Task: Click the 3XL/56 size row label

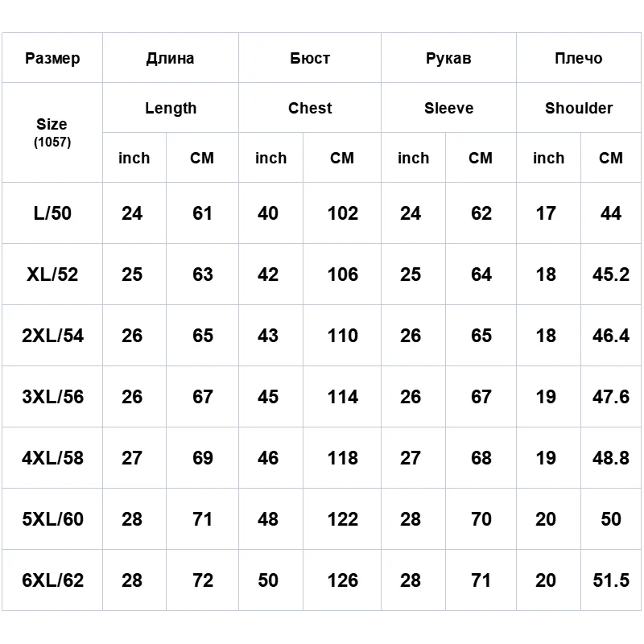Action: (52, 397)
